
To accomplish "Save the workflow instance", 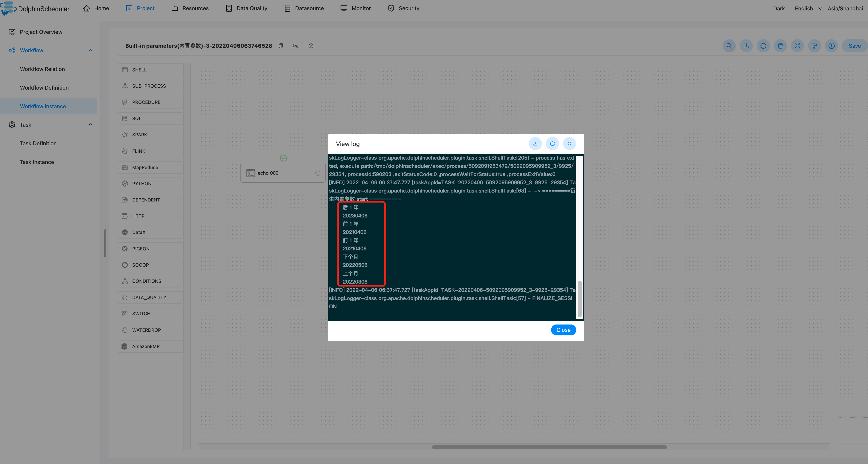I will coord(854,46).
